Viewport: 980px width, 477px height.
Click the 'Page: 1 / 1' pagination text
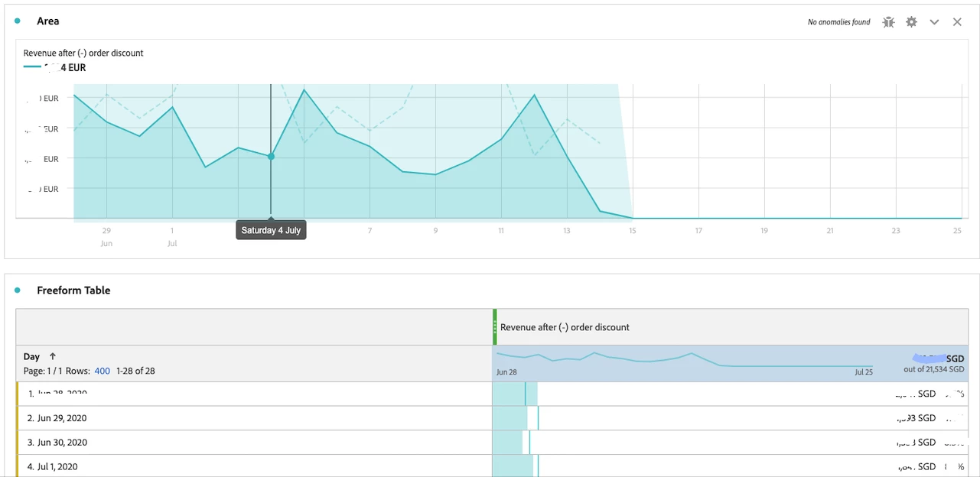tap(44, 371)
